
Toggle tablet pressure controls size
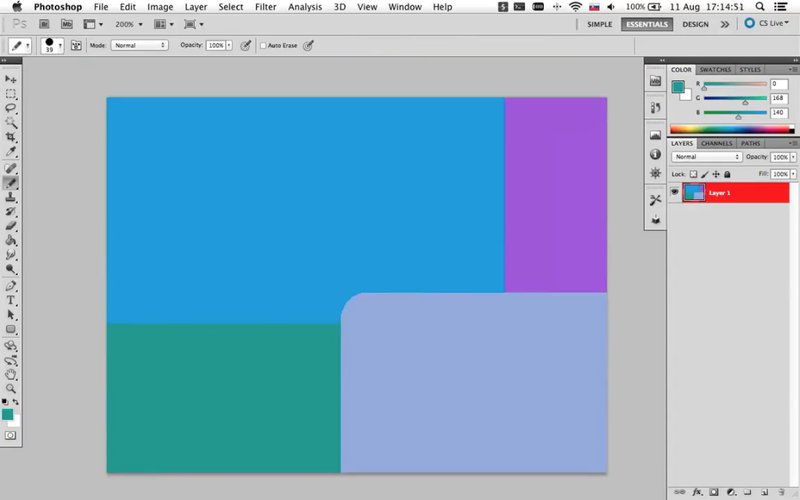(308, 45)
